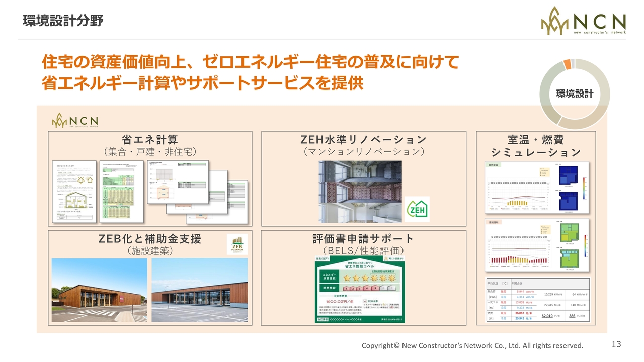Click the 環境設計 donut chart center
Viewport: 644px width, 362px height.
(575, 94)
